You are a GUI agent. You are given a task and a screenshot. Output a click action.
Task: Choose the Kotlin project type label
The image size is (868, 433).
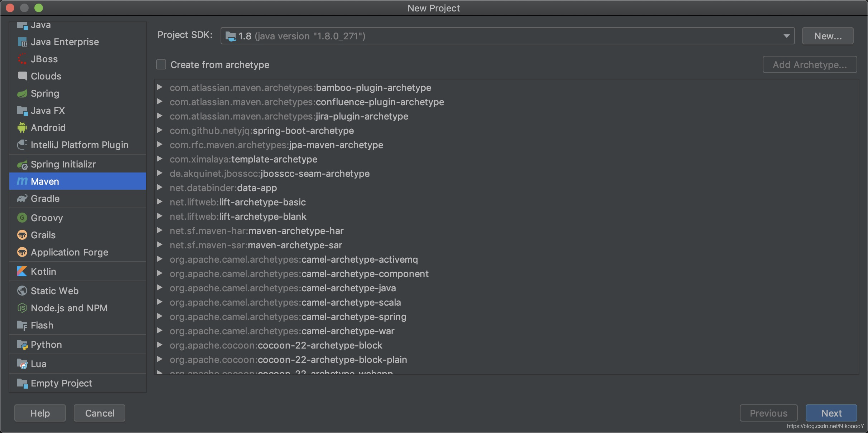43,272
